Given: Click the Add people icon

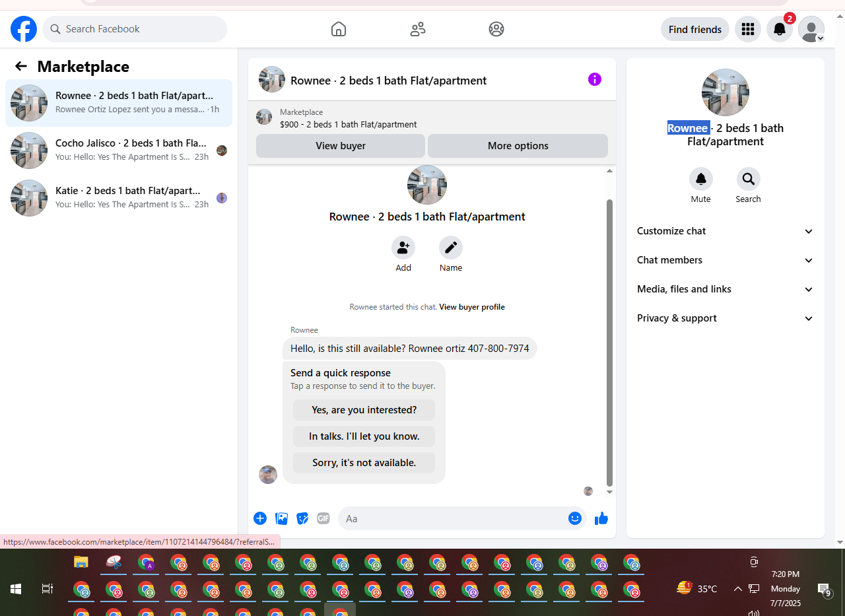Looking at the screenshot, I should pos(403,248).
